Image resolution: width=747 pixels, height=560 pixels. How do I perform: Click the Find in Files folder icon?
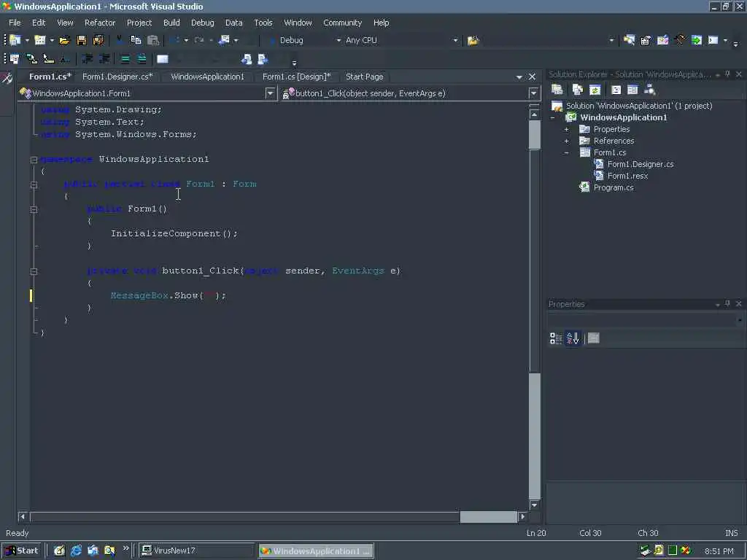(473, 41)
